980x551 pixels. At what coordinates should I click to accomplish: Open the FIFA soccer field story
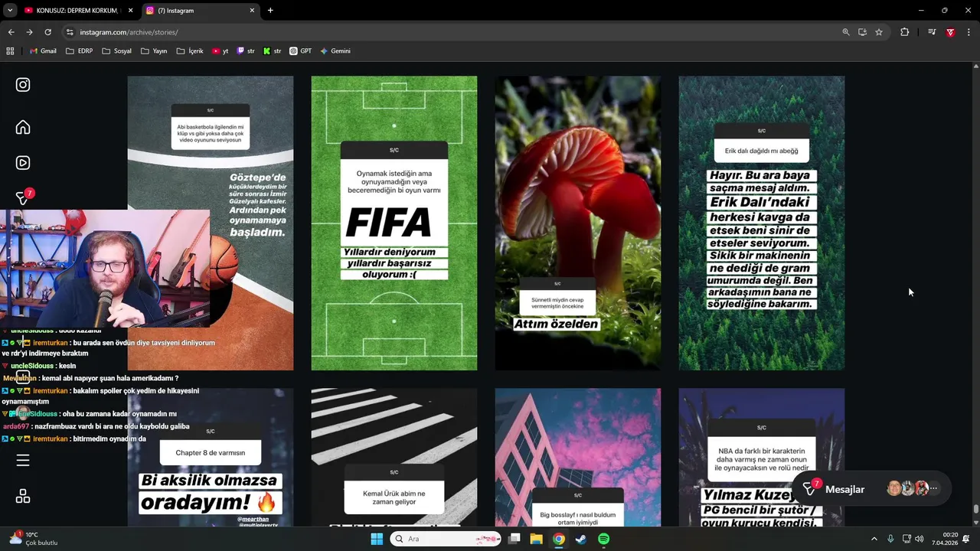[394, 223]
